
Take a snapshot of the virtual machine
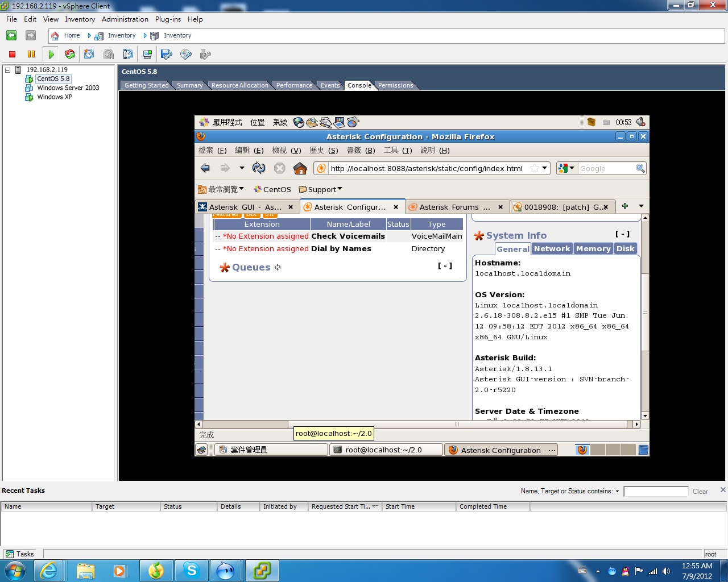click(89, 54)
